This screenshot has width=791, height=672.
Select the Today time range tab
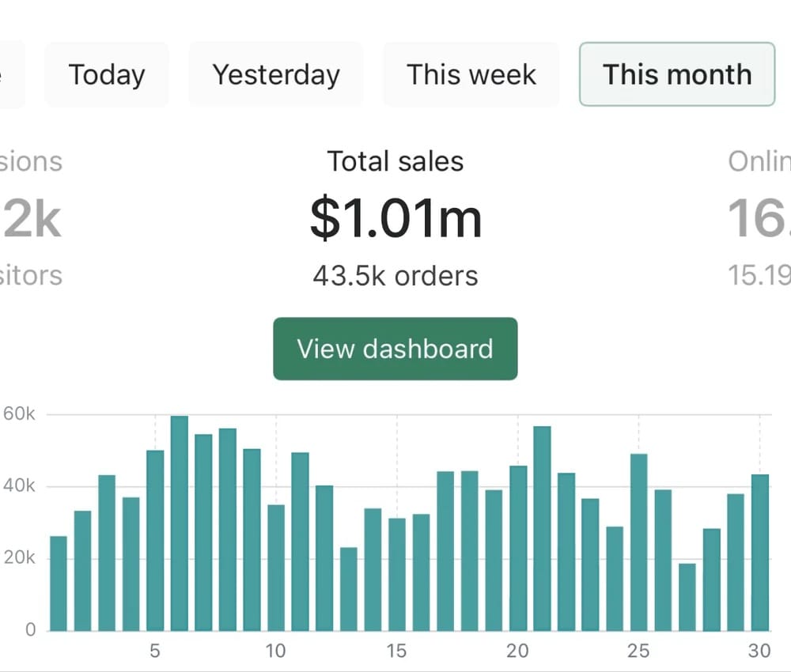[x=107, y=75]
